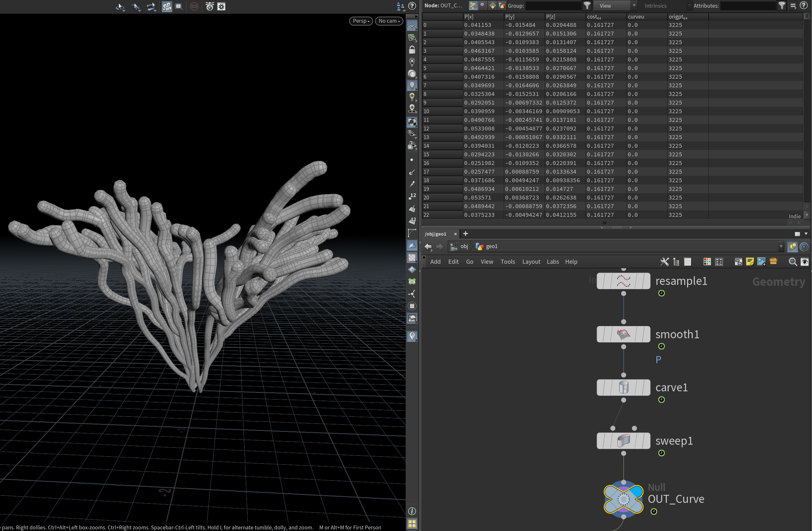Open the Layout menu in network editor

pyautogui.click(x=531, y=262)
